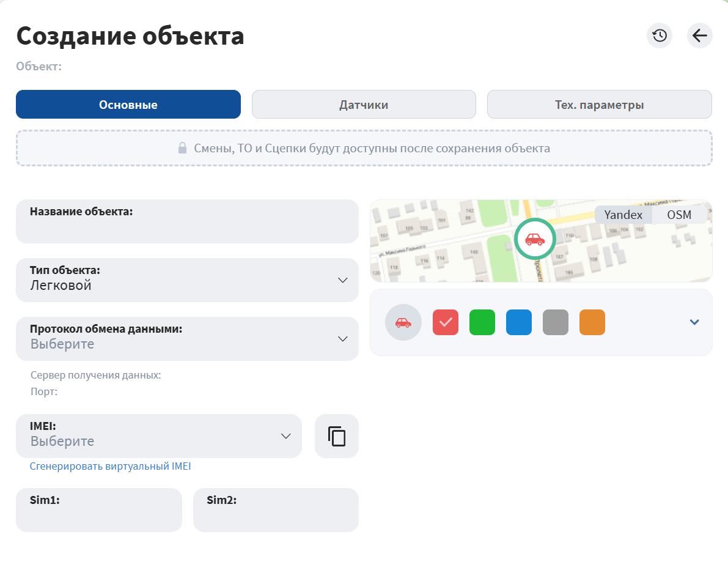The height and width of the screenshot is (570, 728).
Task: Open the Тип объекта dropdown
Action: point(187,280)
